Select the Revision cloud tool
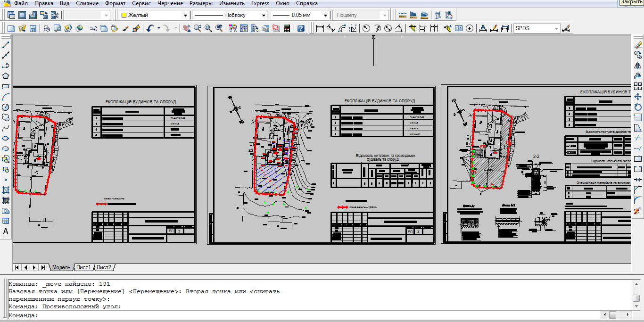Image resolution: width=644 pixels, height=322 pixels. click(x=6, y=117)
